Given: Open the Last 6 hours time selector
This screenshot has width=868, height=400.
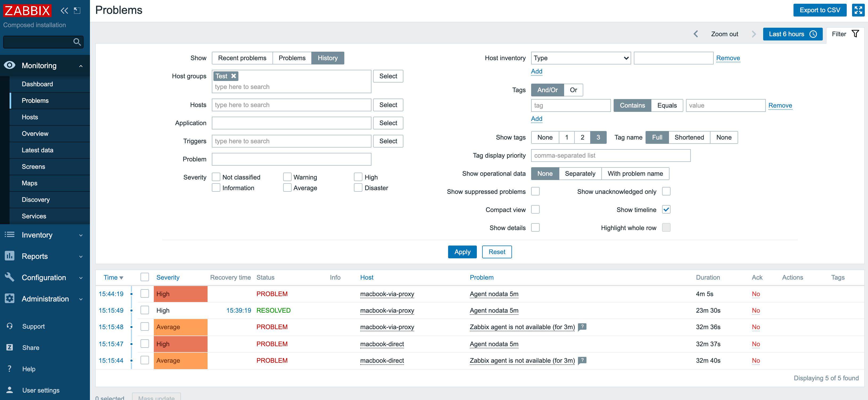Looking at the screenshot, I should tap(792, 34).
